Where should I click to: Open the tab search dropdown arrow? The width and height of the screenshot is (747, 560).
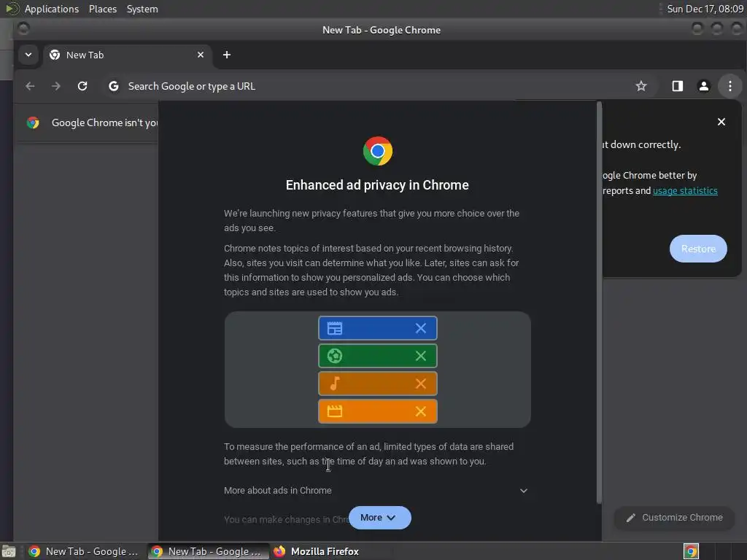coord(28,55)
